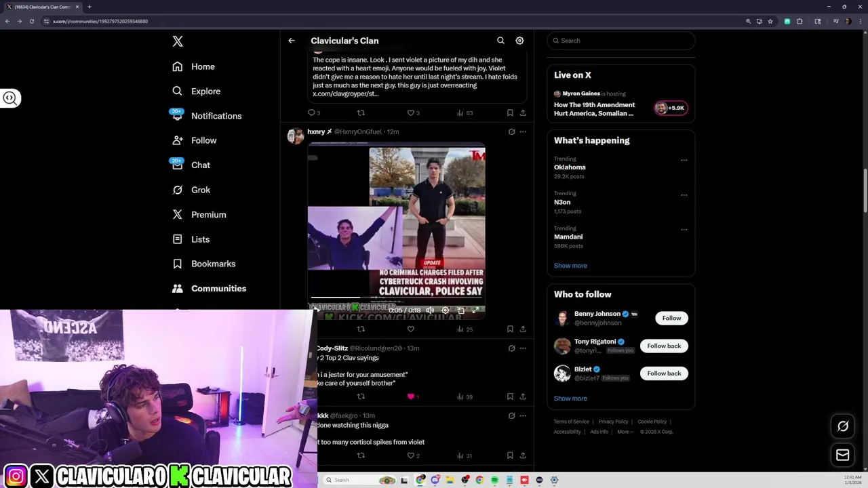This screenshot has width=868, height=488.
Task: Share the Cody-Slitz post
Action: pyautogui.click(x=523, y=396)
